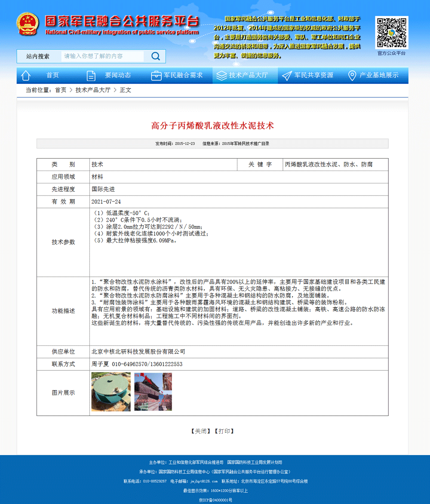Open the green tank thumbnail image

click(111, 392)
